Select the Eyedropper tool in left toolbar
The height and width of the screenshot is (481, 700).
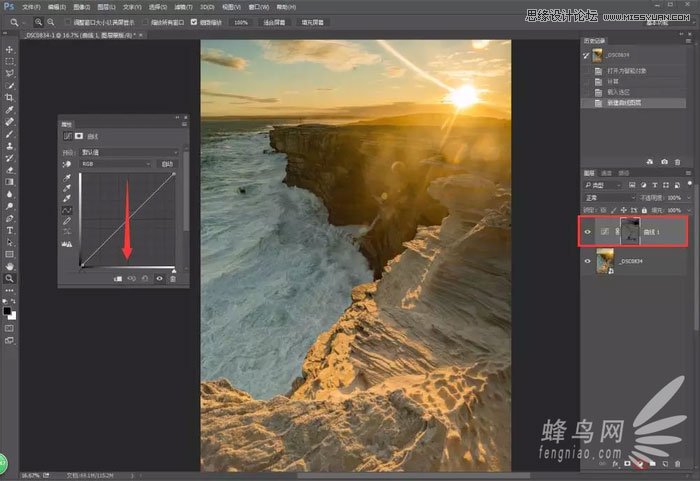(9, 109)
